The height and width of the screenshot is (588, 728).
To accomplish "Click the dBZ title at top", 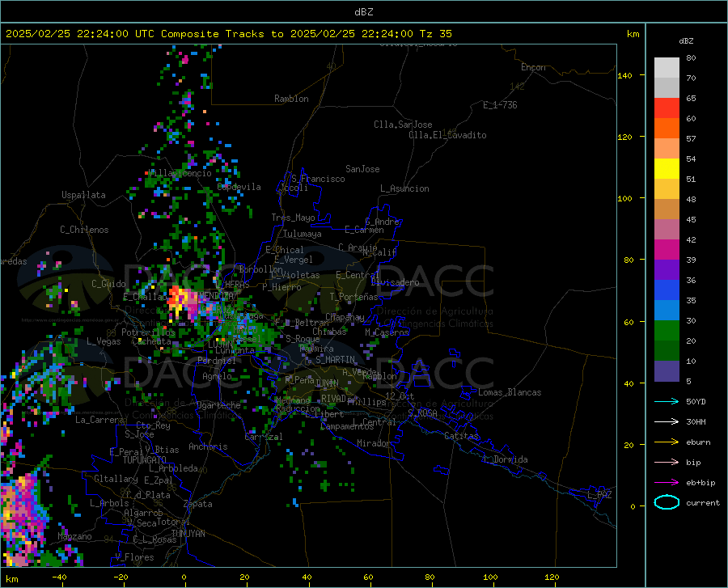I will click(x=363, y=12).
